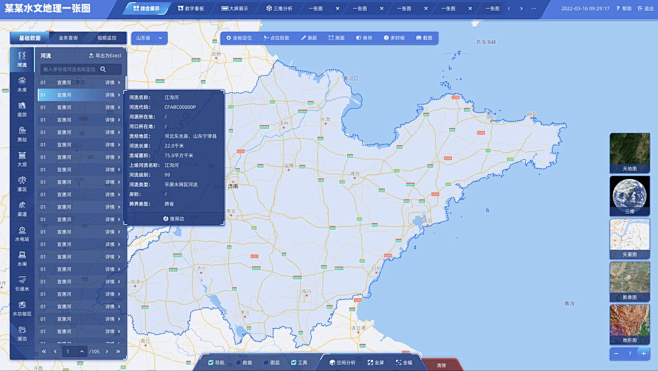Switch to the 业务查询 business query tab
The height and width of the screenshot is (371, 658).
point(68,38)
